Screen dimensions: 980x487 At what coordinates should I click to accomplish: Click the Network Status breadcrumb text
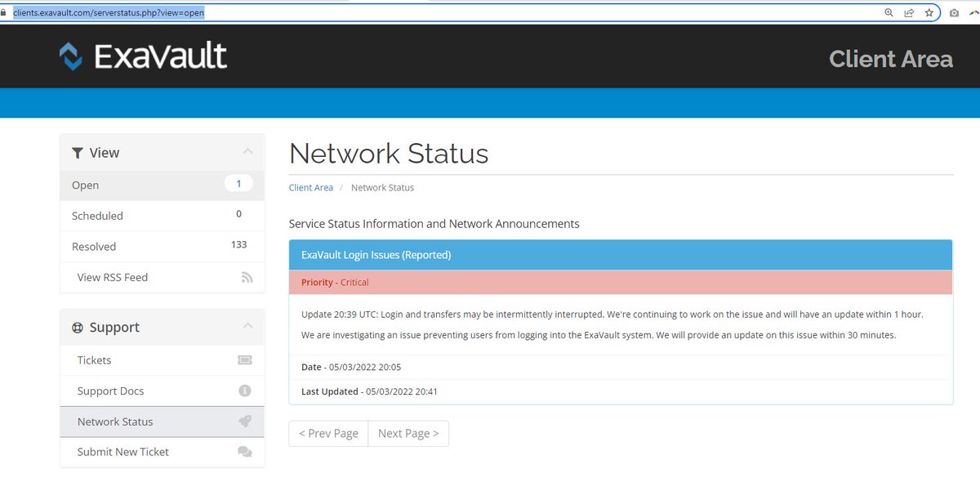(382, 188)
